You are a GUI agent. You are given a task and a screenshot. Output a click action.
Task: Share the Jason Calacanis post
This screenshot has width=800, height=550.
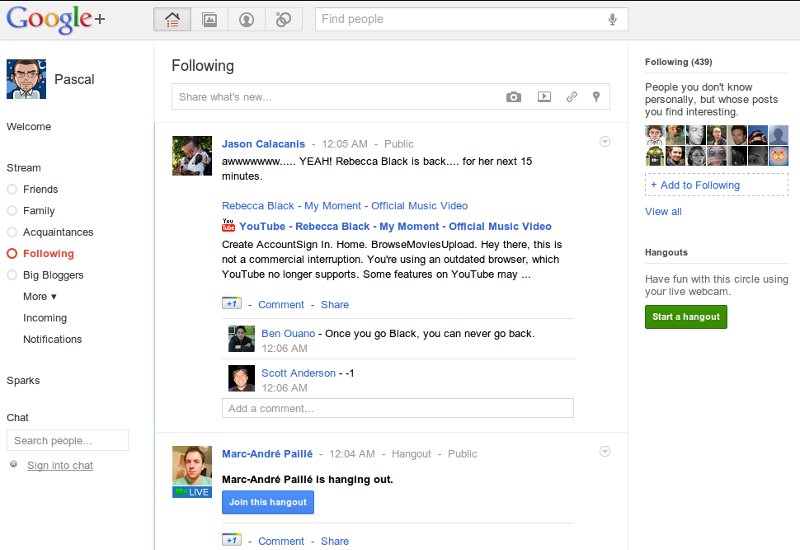coord(335,305)
